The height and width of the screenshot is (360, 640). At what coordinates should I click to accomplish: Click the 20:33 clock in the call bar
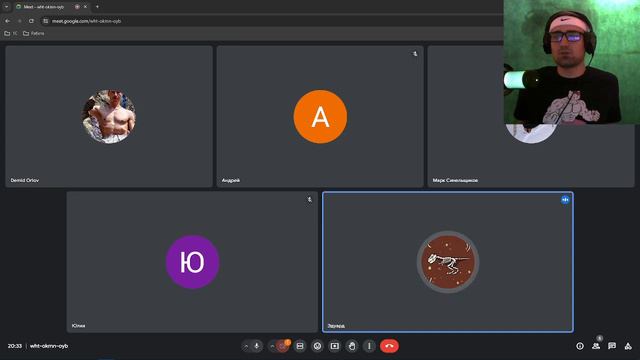(x=15, y=346)
